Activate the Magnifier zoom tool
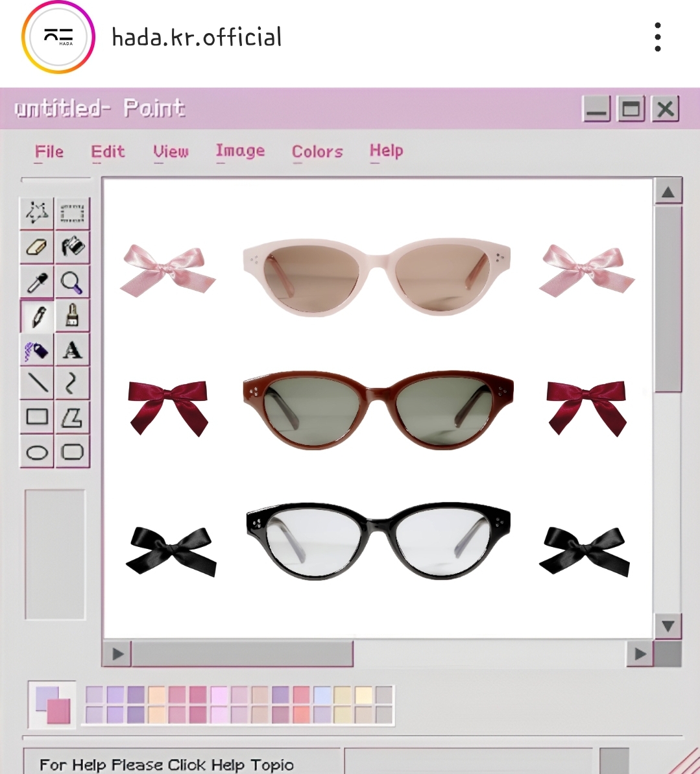The height and width of the screenshot is (774, 700). (72, 282)
